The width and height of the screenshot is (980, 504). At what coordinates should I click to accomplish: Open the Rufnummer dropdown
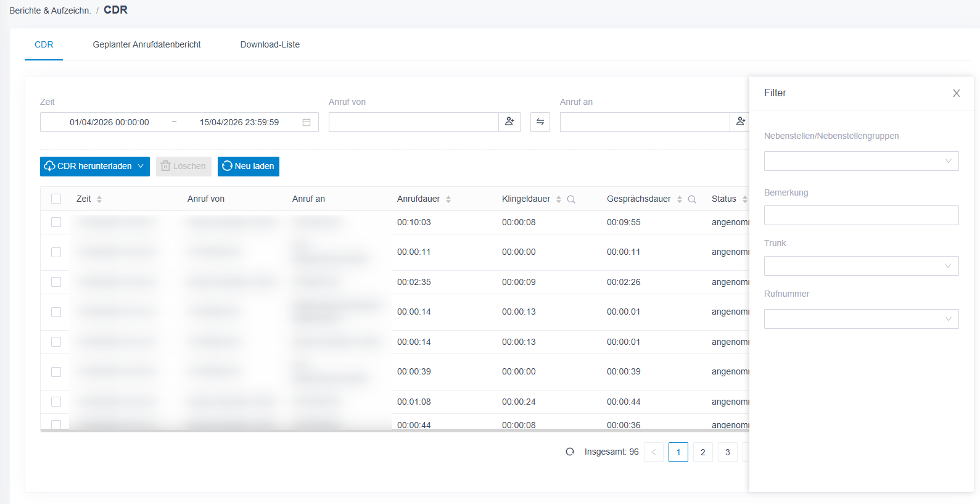tap(861, 319)
